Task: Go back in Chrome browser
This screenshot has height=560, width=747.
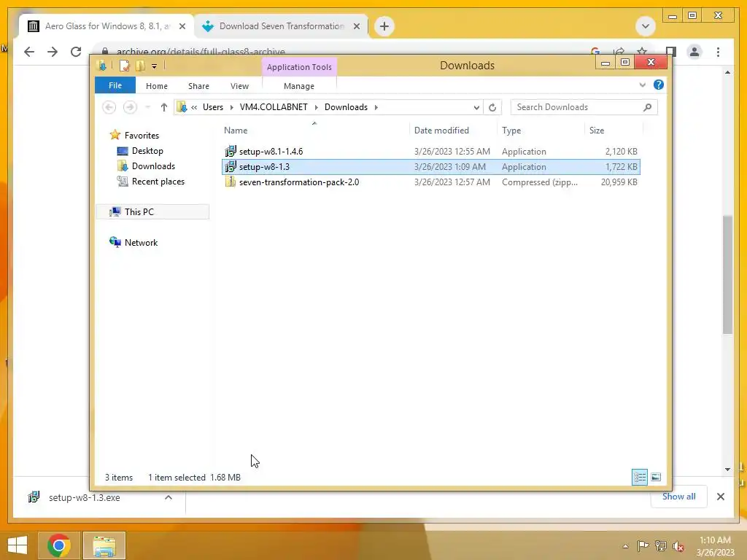Action: coord(29,52)
